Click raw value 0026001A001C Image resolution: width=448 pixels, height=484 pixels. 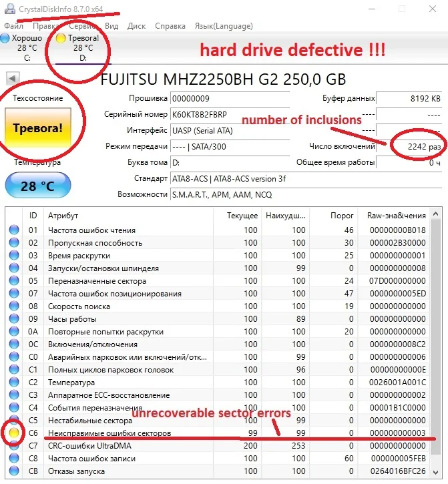[397, 382]
